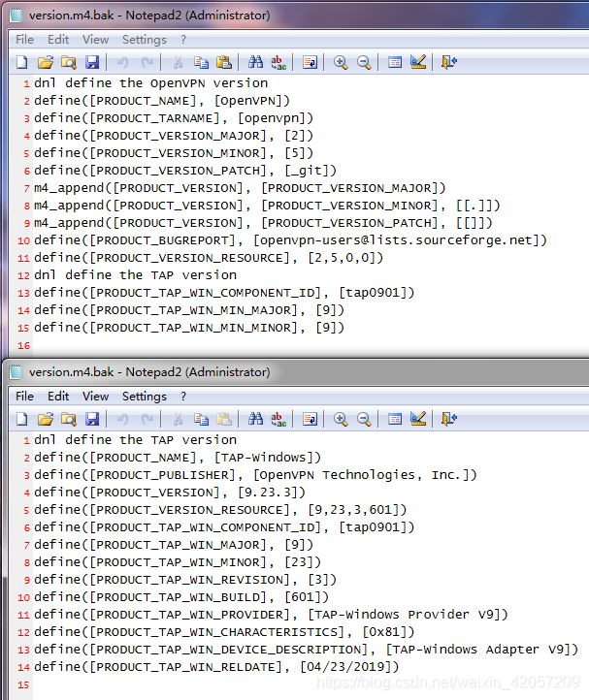Click text 'openvpn-users@lists.sourceforge.net'
This screenshot has height=700, width=589.
396,240
